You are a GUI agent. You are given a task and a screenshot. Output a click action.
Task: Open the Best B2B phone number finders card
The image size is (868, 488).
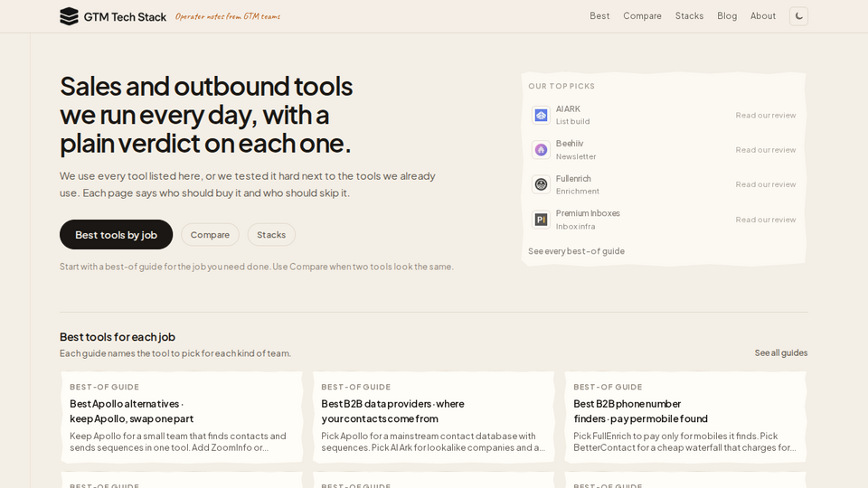coord(685,418)
